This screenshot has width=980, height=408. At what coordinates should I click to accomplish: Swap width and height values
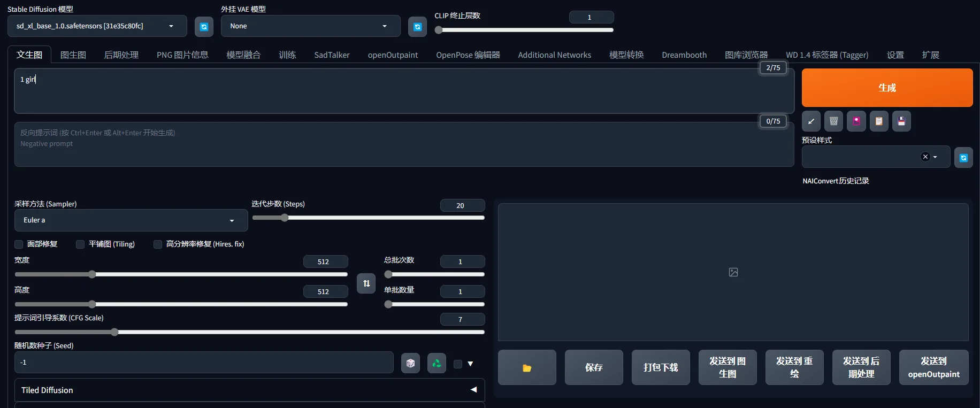coord(366,283)
